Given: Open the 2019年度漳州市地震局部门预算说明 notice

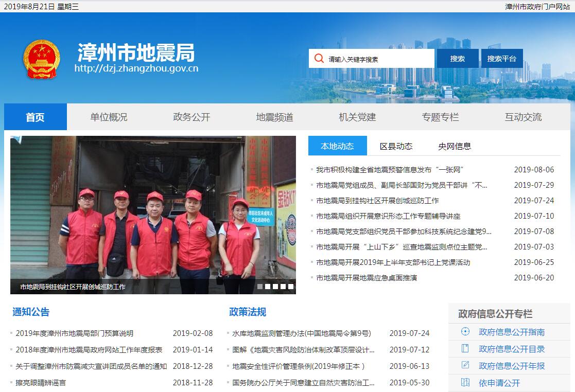Looking at the screenshot, I should (74, 333).
